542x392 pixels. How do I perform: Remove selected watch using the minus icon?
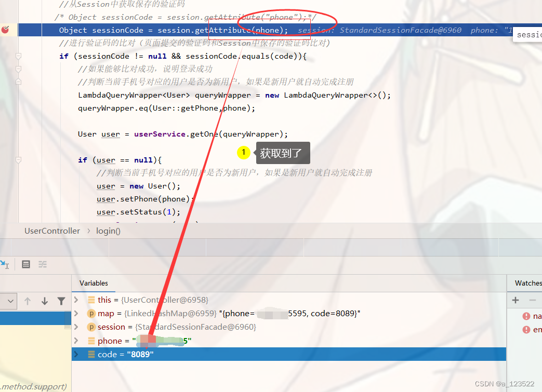(533, 300)
